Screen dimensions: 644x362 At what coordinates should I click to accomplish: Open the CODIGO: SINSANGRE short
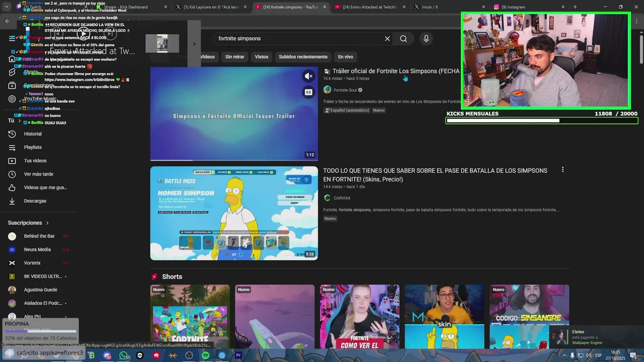tap(529, 317)
